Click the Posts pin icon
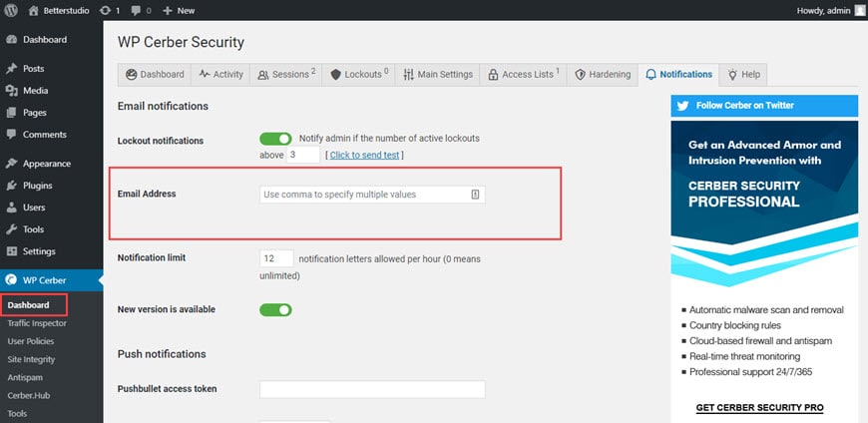Viewport: 868px width, 423px height. [11, 69]
